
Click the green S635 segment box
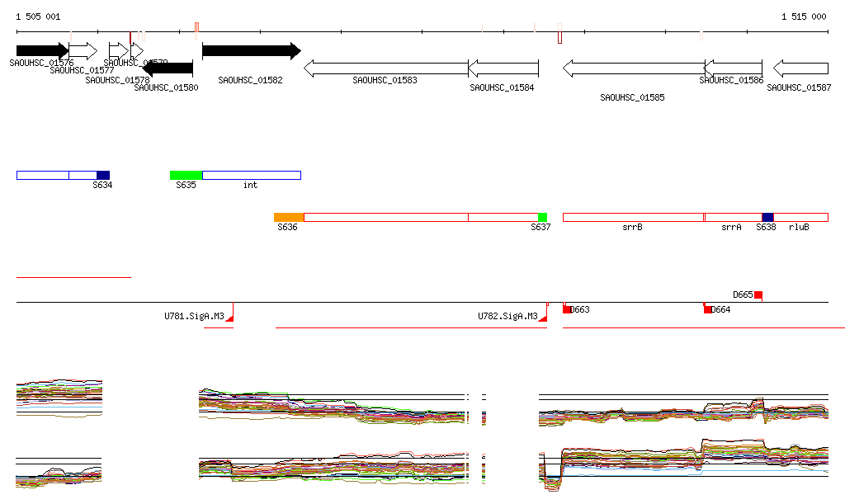pyautogui.click(x=186, y=175)
